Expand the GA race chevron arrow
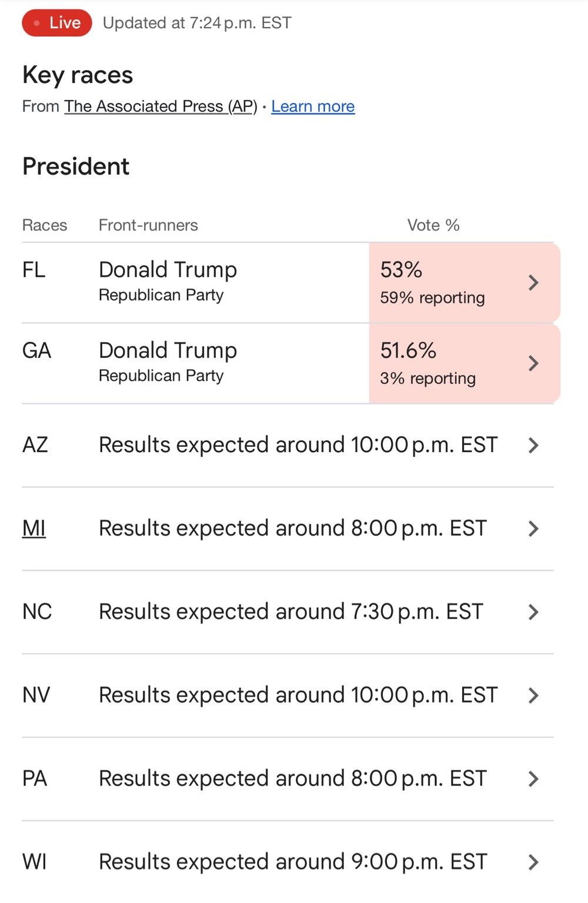 [x=533, y=363]
